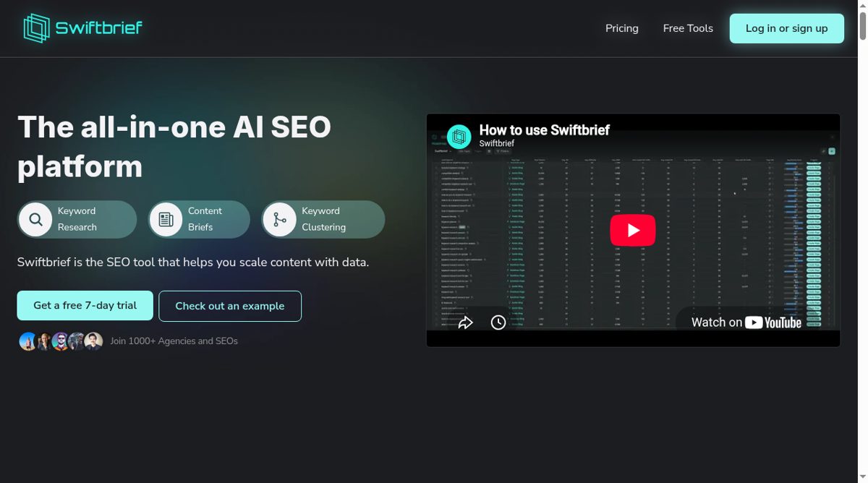Click Check out an example button
868x483 pixels.
click(x=230, y=306)
